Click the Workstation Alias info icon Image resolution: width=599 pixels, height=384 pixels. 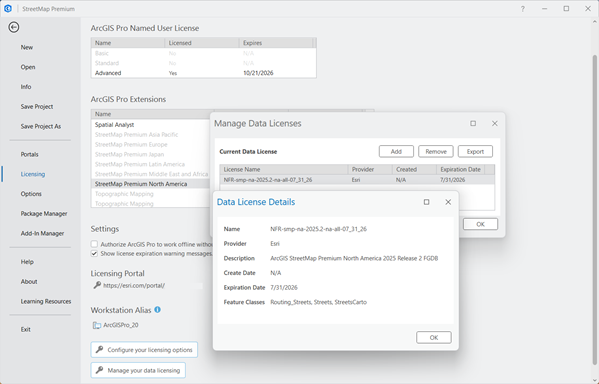(157, 310)
